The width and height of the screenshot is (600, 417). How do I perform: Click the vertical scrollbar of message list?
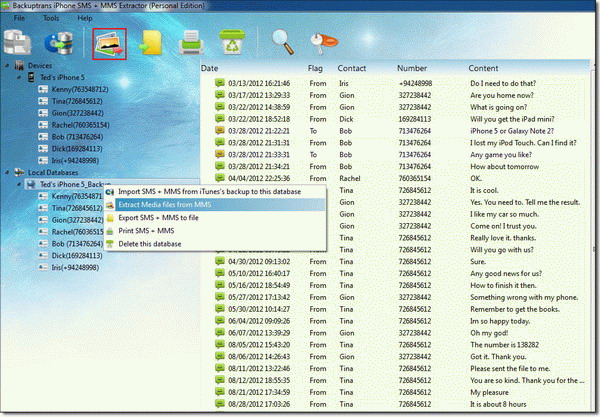594,237
